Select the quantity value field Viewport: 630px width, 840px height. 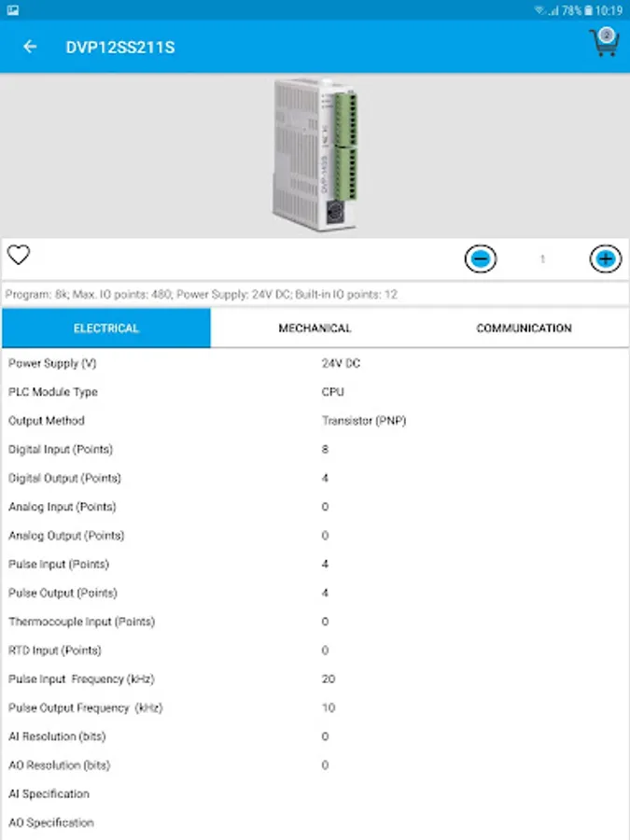(542, 259)
